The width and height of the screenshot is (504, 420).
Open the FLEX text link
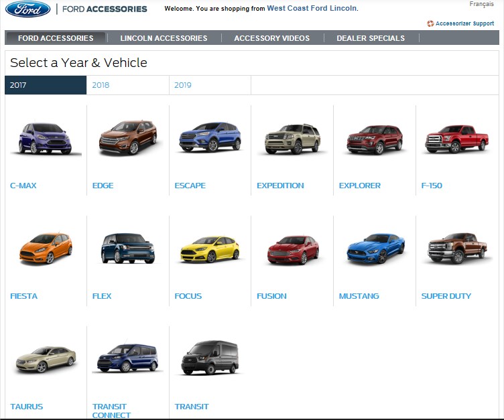point(102,296)
